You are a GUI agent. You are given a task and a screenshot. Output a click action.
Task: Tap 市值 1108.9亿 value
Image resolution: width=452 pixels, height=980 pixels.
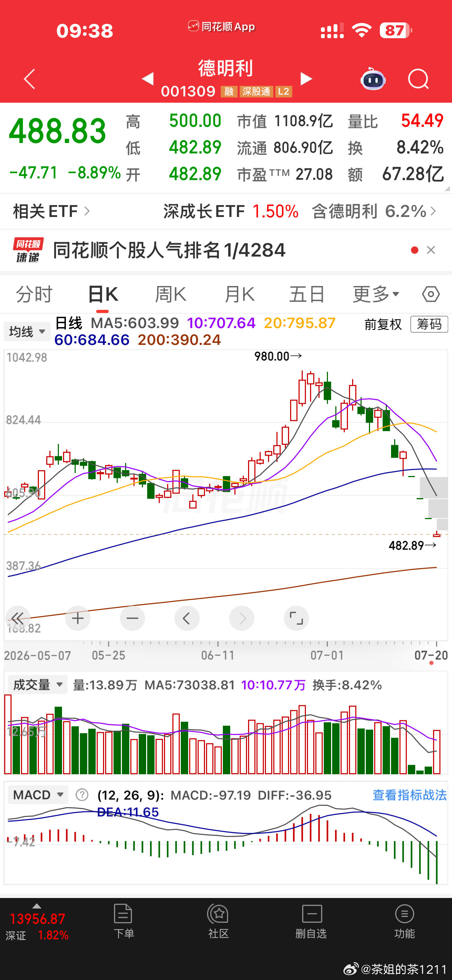pos(304,121)
